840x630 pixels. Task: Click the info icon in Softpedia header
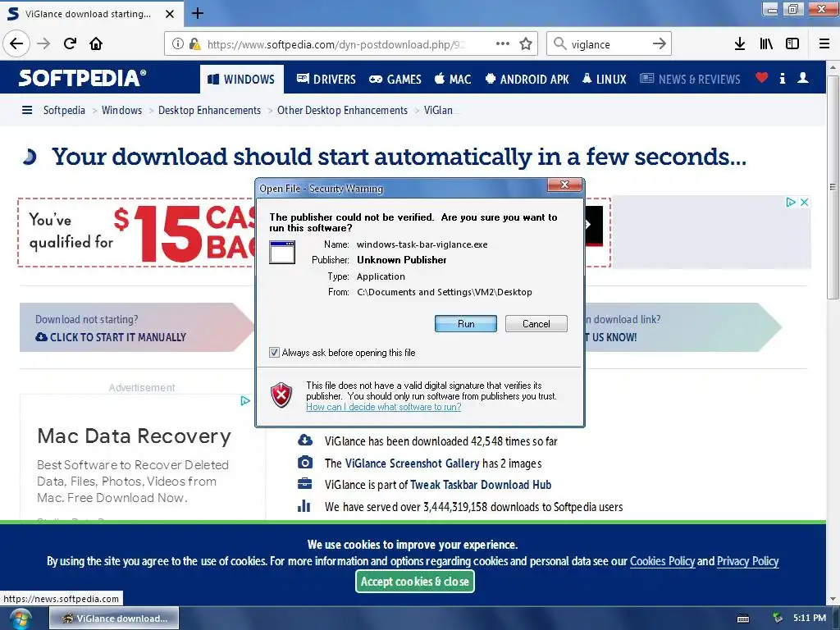coord(782,78)
